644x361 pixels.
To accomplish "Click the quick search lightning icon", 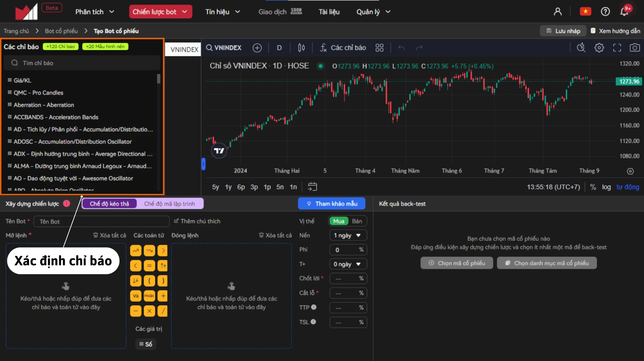I will tap(581, 48).
